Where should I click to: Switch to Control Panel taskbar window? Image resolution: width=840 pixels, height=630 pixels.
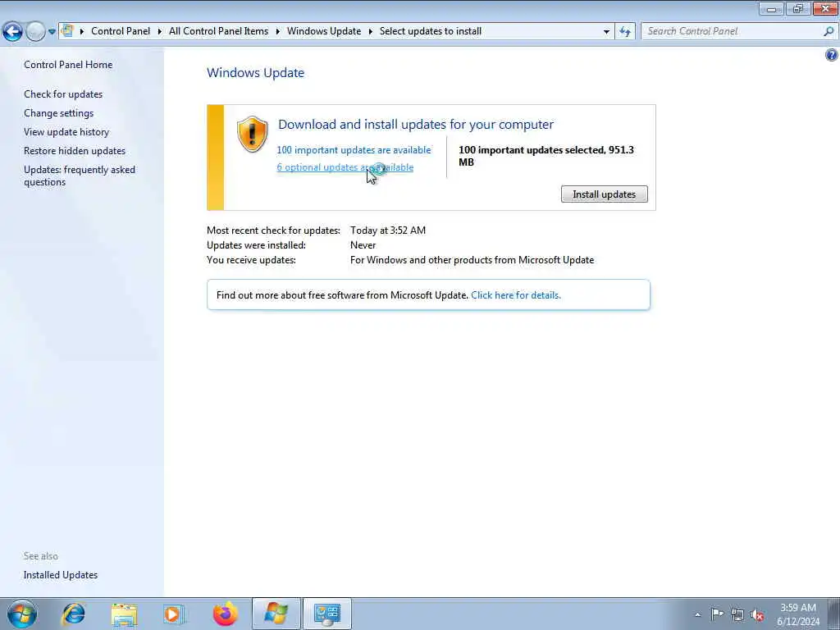327,614
